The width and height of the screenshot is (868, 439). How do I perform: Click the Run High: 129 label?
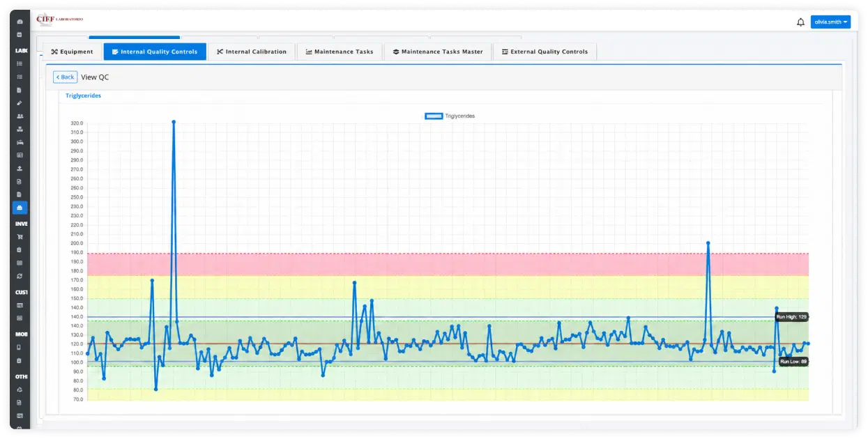[791, 317]
